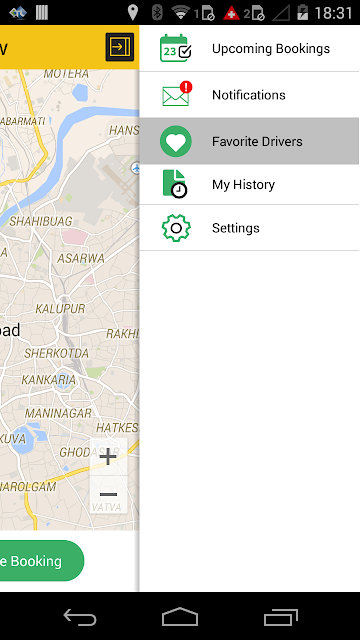The image size is (360, 640).
Task: Select Favorite Drivers menu entry
Action: pyautogui.click(x=249, y=141)
